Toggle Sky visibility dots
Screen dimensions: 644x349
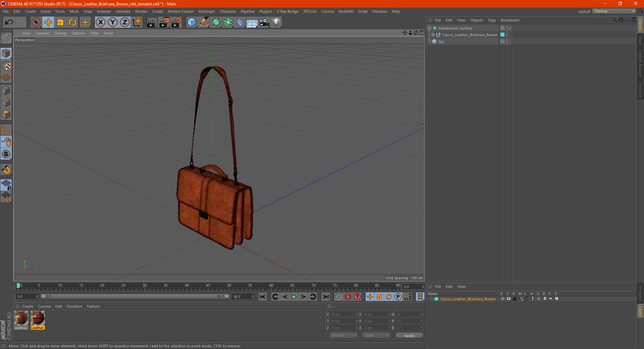tap(507, 41)
